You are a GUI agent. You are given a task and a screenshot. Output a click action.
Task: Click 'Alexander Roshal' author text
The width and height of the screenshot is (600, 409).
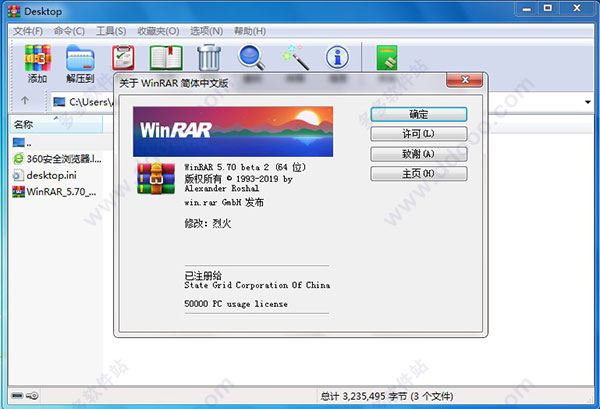(222, 188)
